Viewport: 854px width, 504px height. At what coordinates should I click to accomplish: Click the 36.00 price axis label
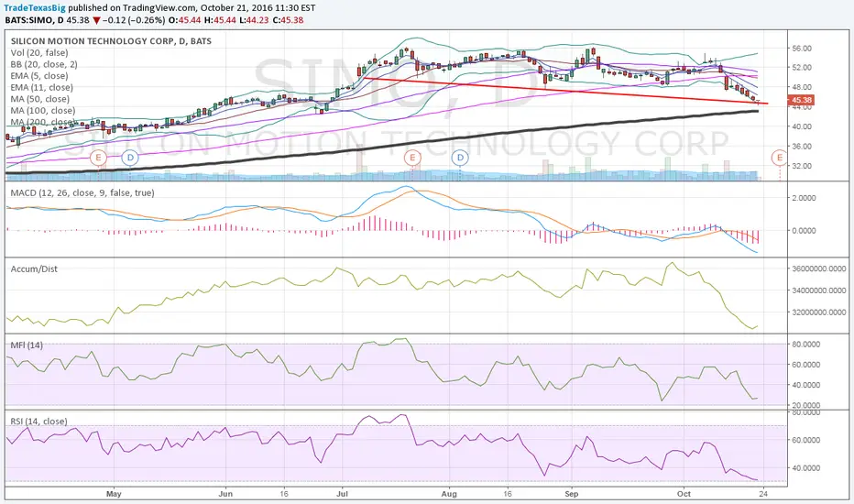802,146
